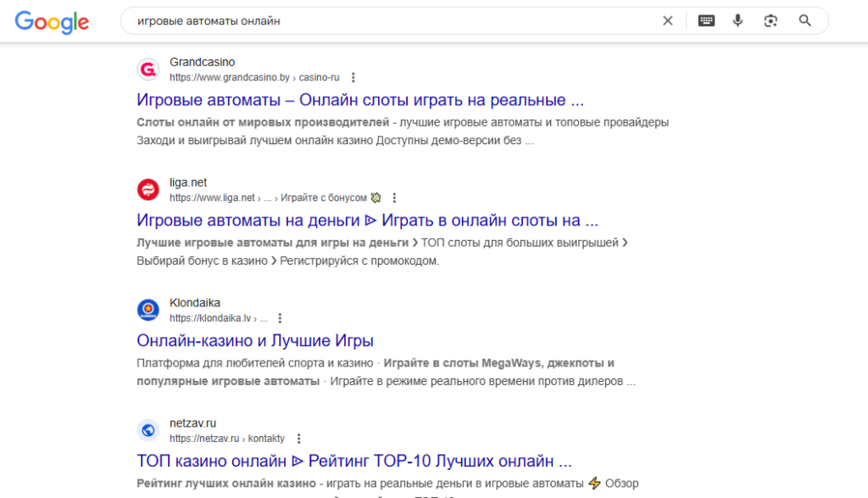Click URL https://www.grandcasino.by

[229, 77]
